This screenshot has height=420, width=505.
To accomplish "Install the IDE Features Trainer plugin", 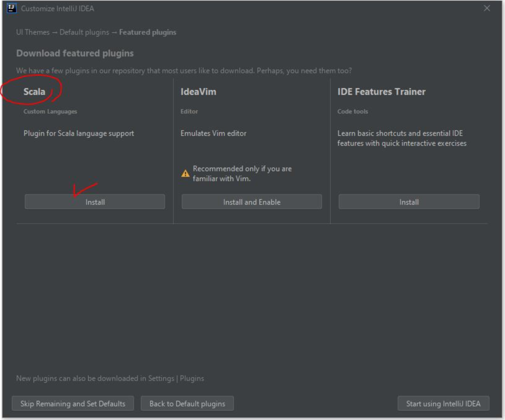I will [x=409, y=202].
